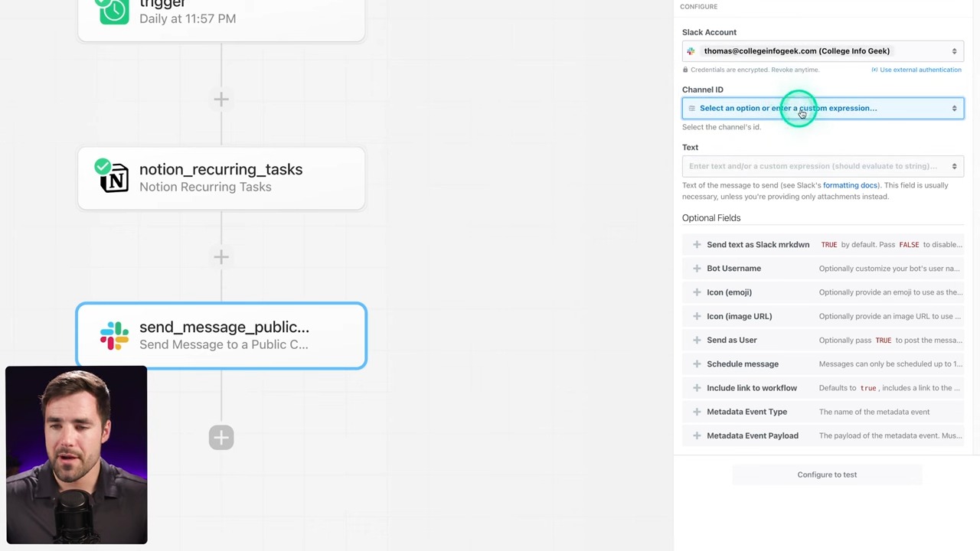This screenshot has height=551, width=980.
Task: Click the Configure to test button
Action: coord(827,474)
